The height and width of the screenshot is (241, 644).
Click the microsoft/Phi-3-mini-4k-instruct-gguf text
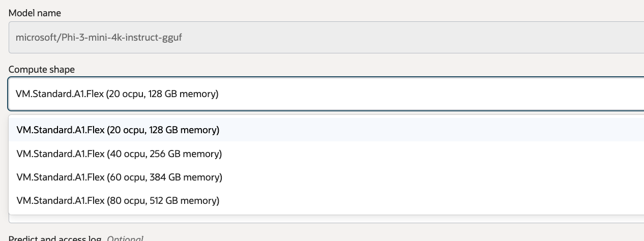[x=99, y=38]
